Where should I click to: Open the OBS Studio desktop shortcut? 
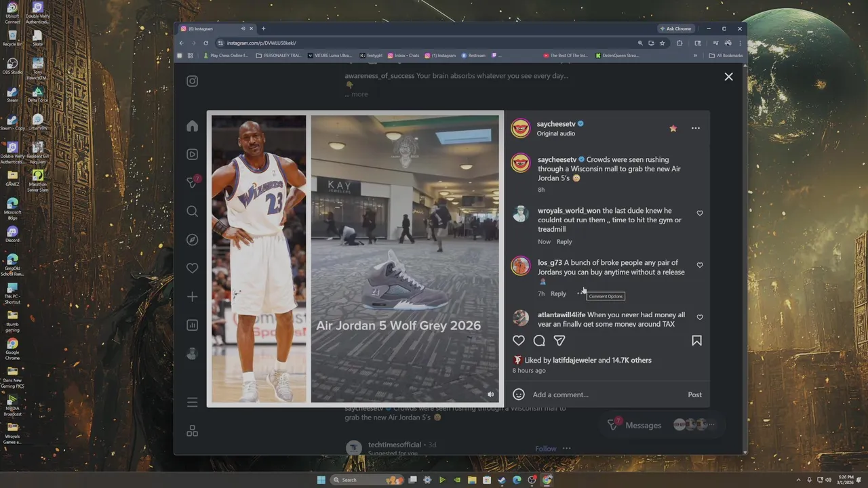[x=12, y=66]
